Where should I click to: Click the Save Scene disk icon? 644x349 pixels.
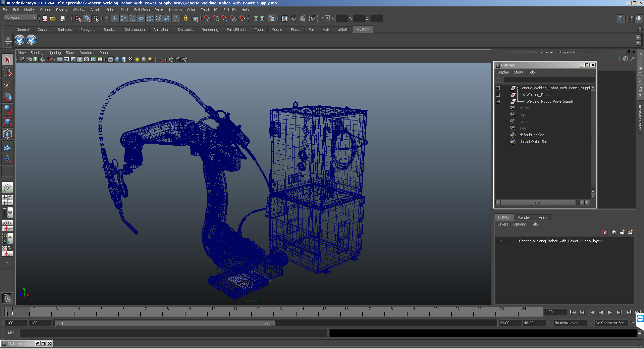(x=62, y=19)
